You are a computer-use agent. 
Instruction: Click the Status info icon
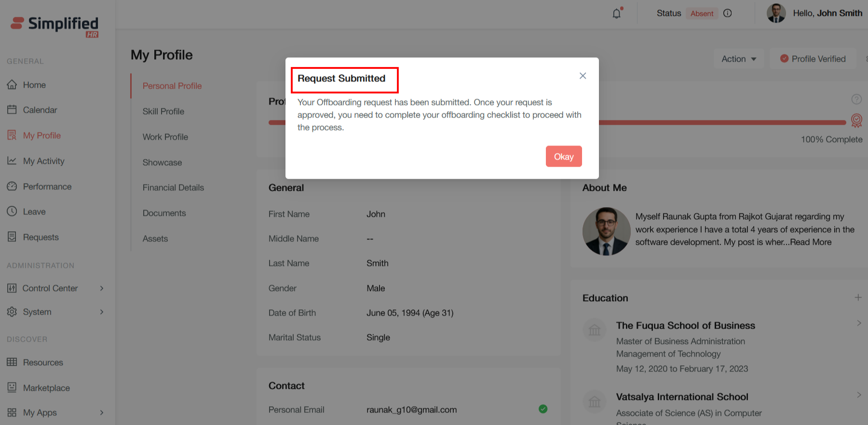728,13
